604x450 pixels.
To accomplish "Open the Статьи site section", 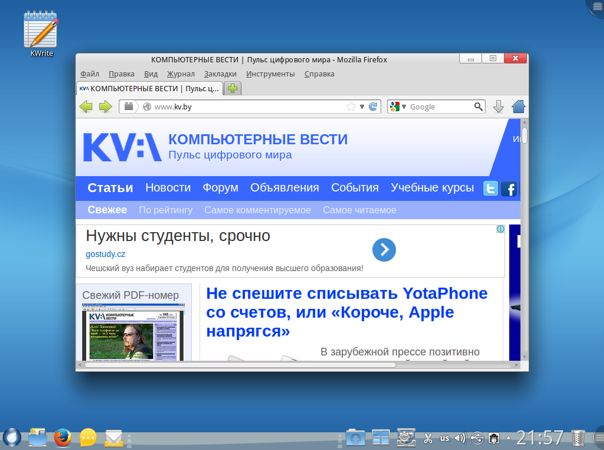I will [110, 188].
